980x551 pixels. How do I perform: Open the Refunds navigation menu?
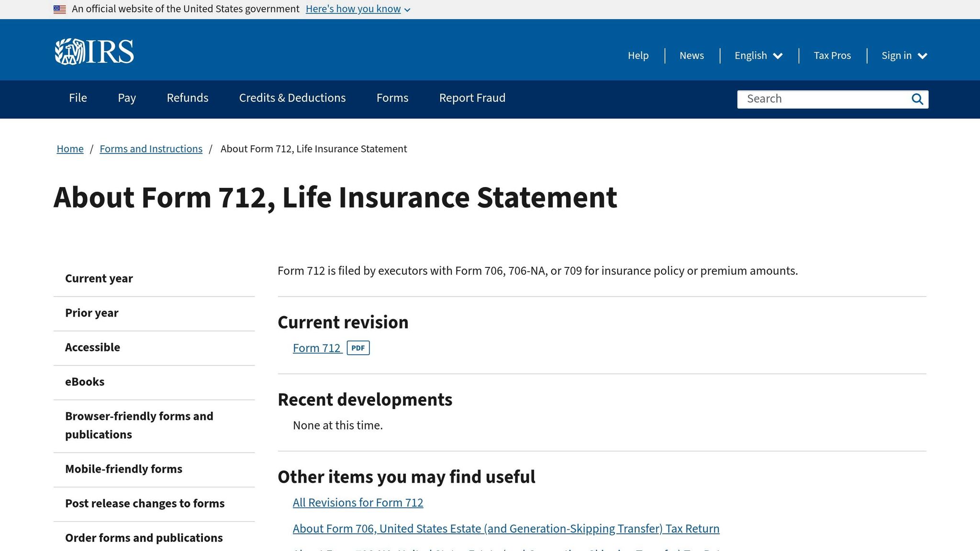(x=188, y=98)
